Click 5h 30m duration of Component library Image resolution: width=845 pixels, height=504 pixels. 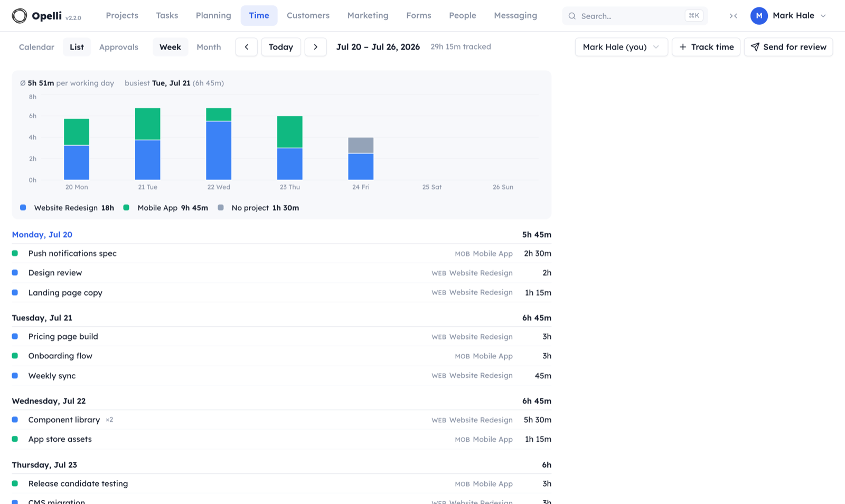(x=538, y=420)
